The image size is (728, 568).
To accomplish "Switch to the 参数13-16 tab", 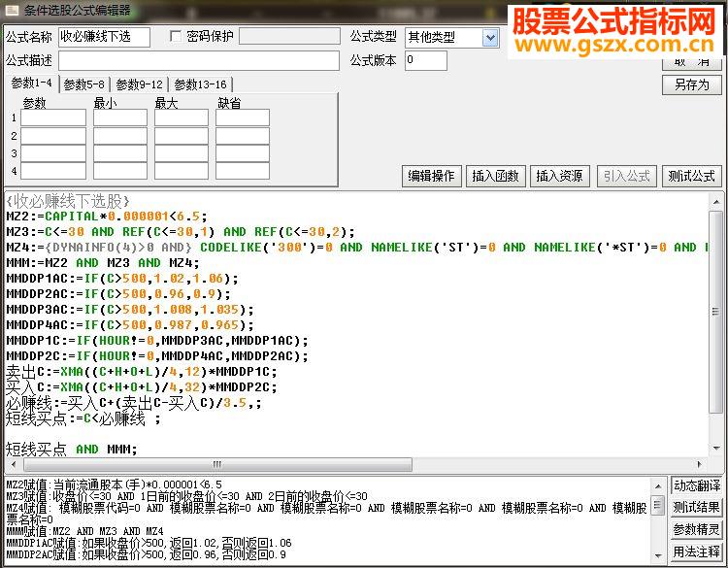I will coord(200,84).
